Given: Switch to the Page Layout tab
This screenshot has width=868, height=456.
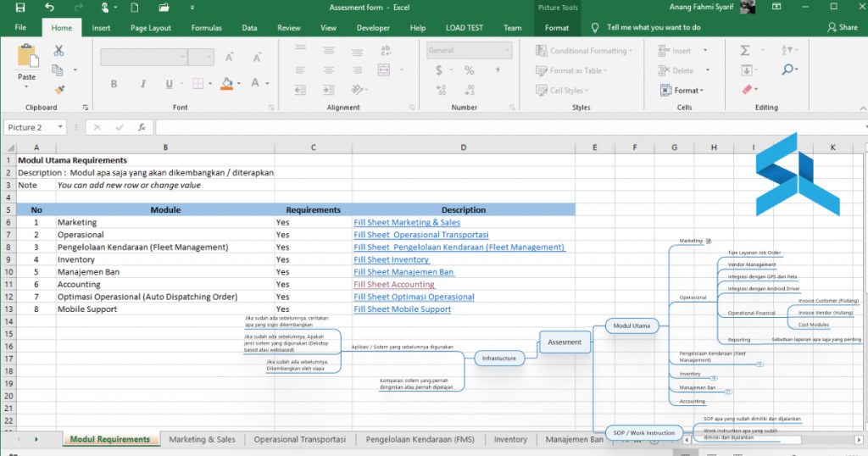Looking at the screenshot, I should (151, 28).
